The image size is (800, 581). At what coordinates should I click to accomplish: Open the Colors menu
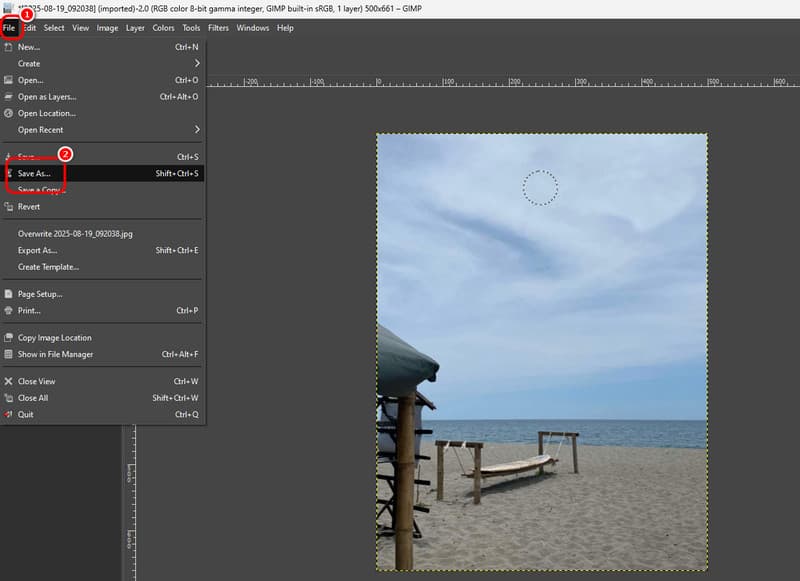tap(163, 28)
